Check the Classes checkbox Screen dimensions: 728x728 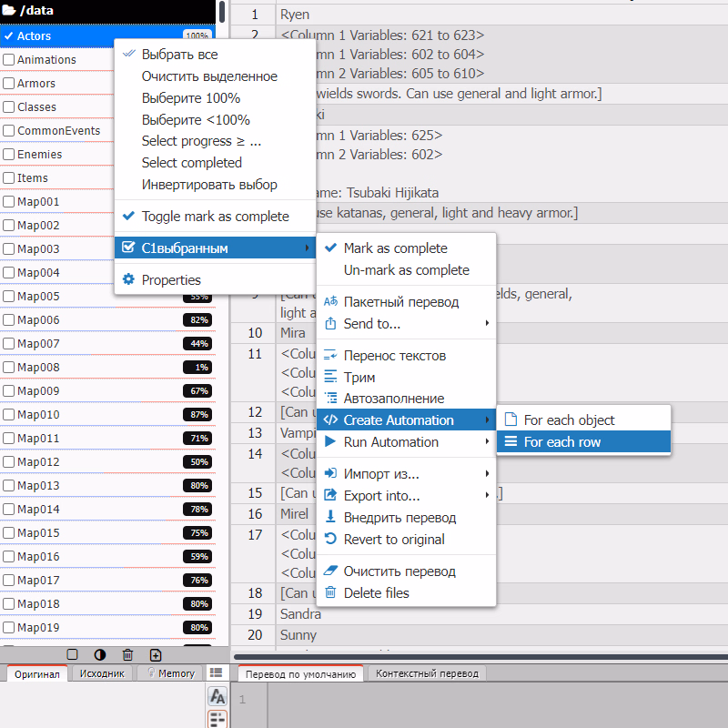tap(9, 106)
